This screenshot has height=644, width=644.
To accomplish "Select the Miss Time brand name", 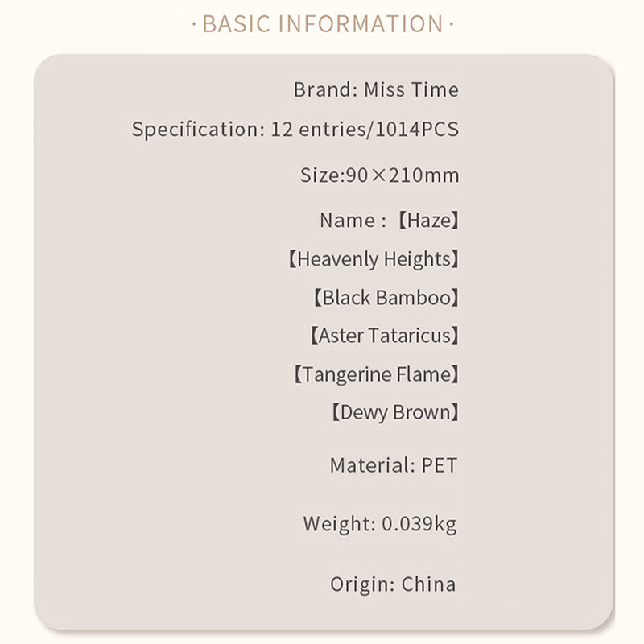I will (411, 90).
